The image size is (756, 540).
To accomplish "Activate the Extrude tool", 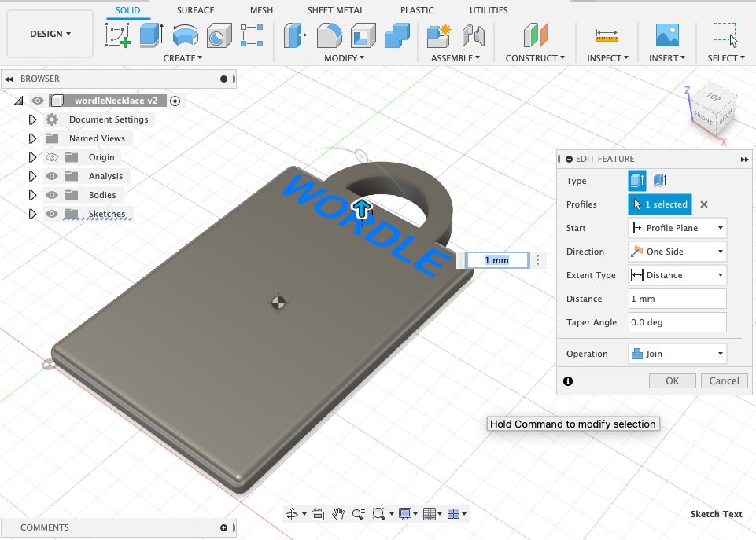I will [150, 35].
